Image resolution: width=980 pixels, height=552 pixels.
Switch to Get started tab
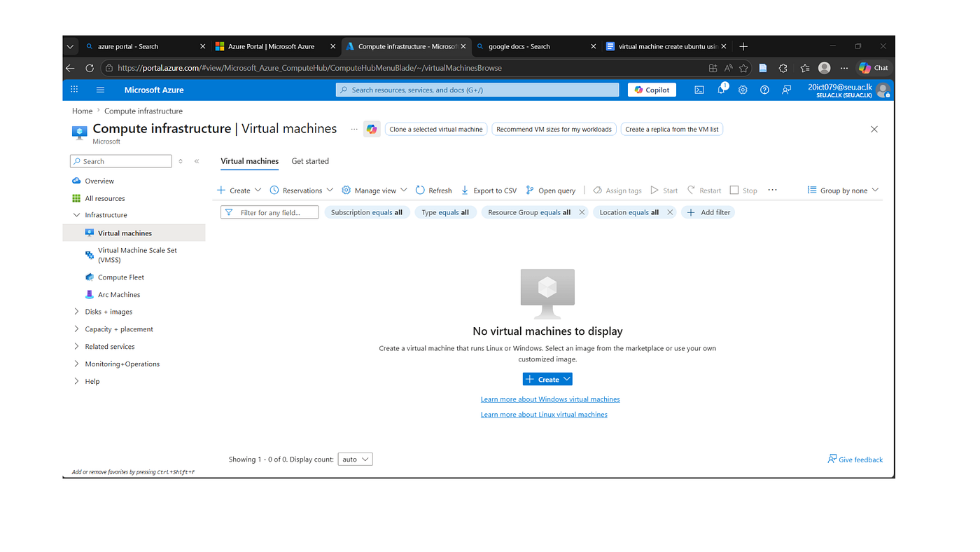point(310,161)
